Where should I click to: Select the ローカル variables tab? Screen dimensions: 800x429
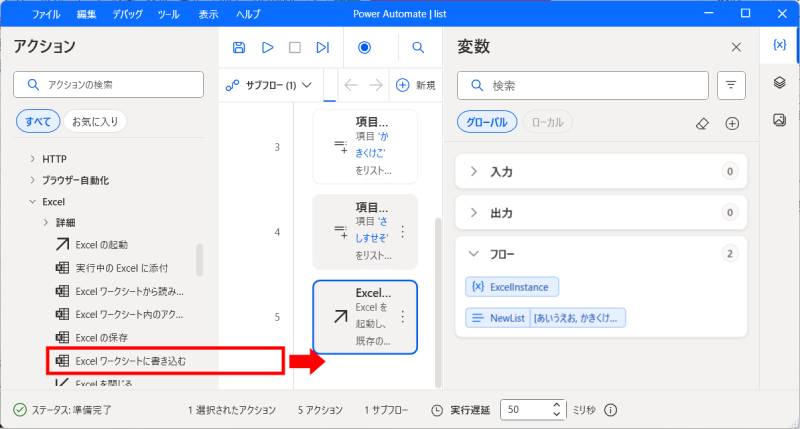[547, 122]
